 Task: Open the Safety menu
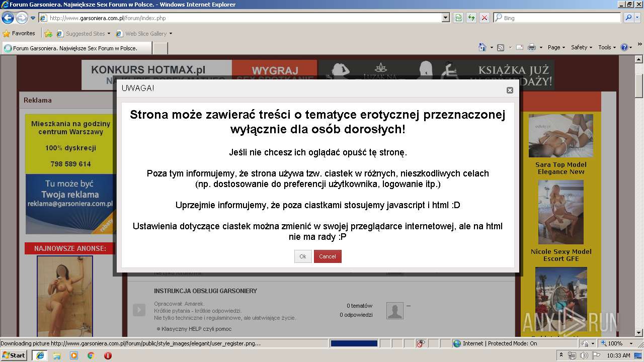pyautogui.click(x=582, y=47)
